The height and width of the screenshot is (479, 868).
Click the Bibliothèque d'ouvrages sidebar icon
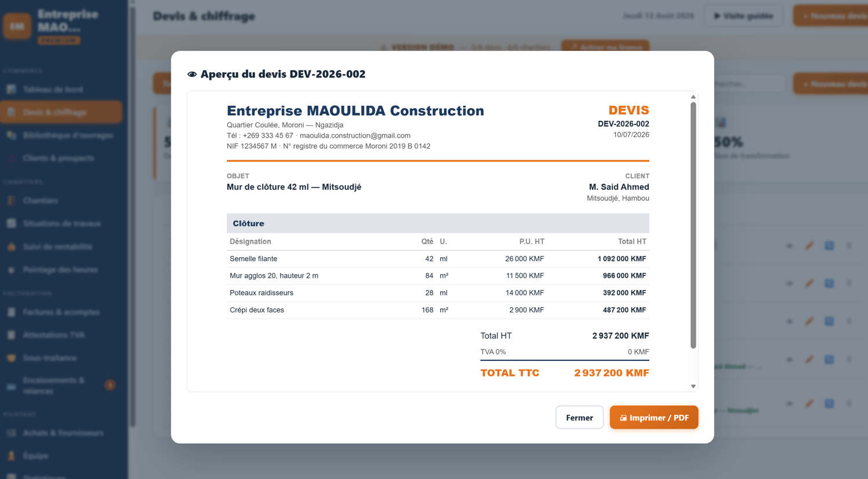[11, 135]
